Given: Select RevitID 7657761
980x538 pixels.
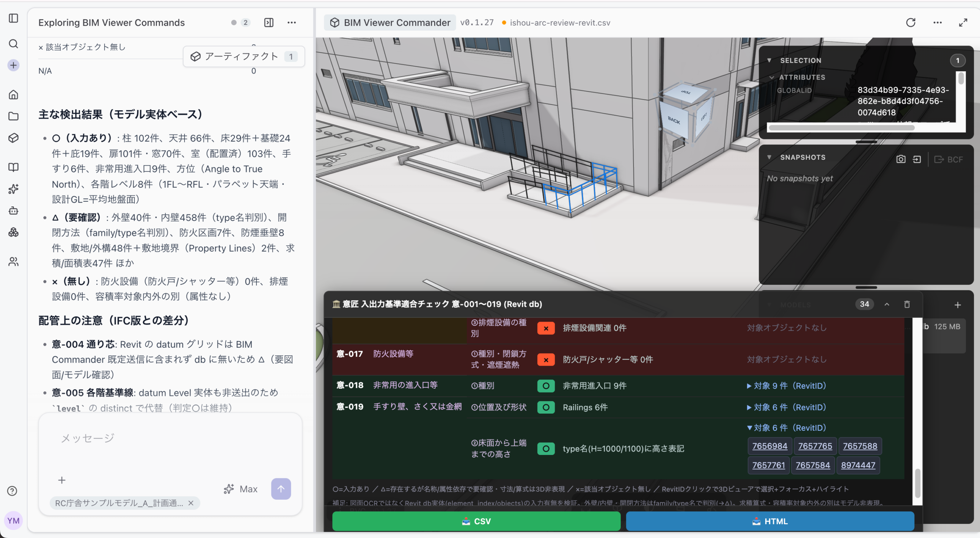Looking at the screenshot, I should pos(768,465).
